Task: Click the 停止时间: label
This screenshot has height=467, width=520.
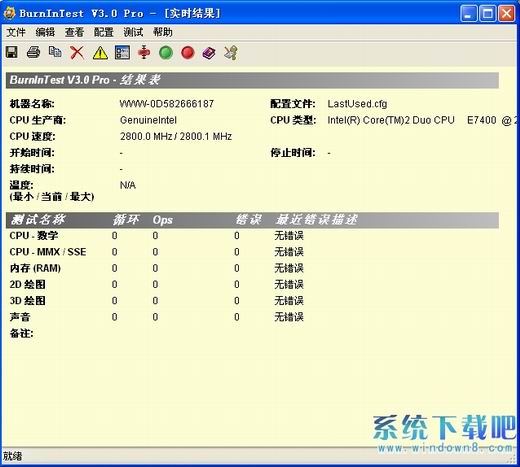Action: (x=293, y=153)
